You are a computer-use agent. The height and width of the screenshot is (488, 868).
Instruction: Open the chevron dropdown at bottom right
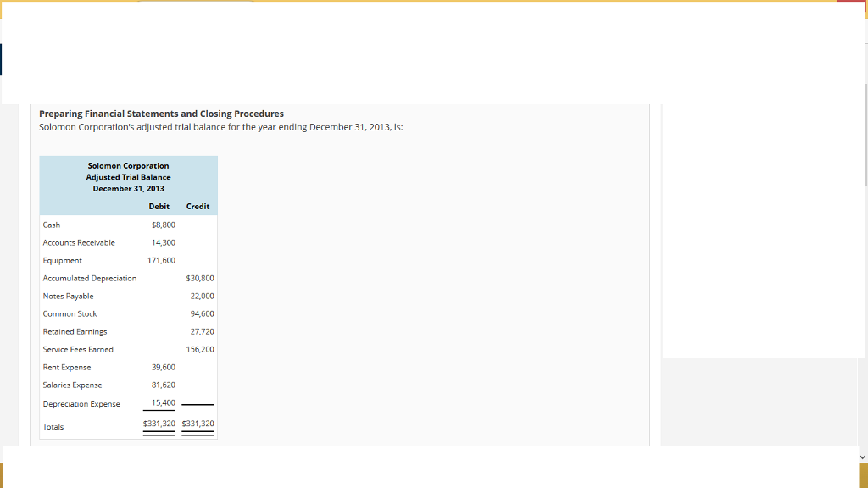click(x=861, y=457)
